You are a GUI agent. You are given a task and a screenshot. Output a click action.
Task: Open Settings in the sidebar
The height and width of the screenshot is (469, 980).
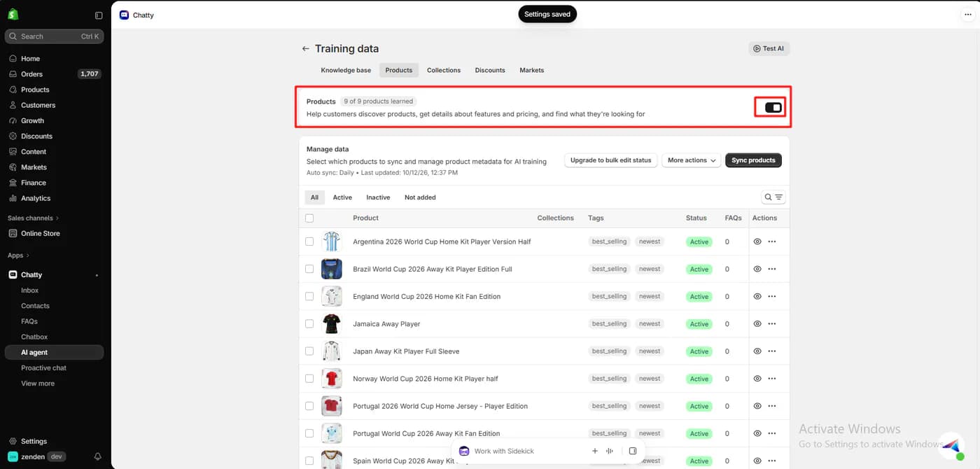[x=34, y=442]
